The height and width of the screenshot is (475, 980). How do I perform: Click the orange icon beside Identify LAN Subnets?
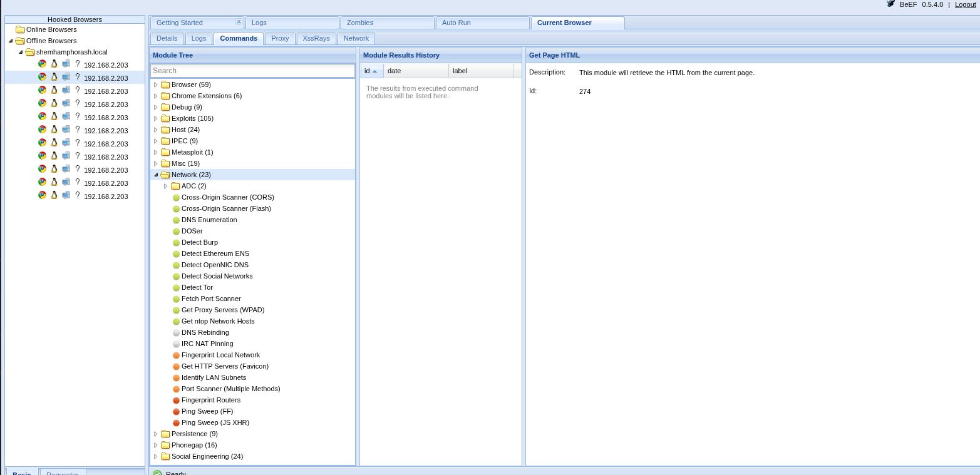click(x=176, y=378)
